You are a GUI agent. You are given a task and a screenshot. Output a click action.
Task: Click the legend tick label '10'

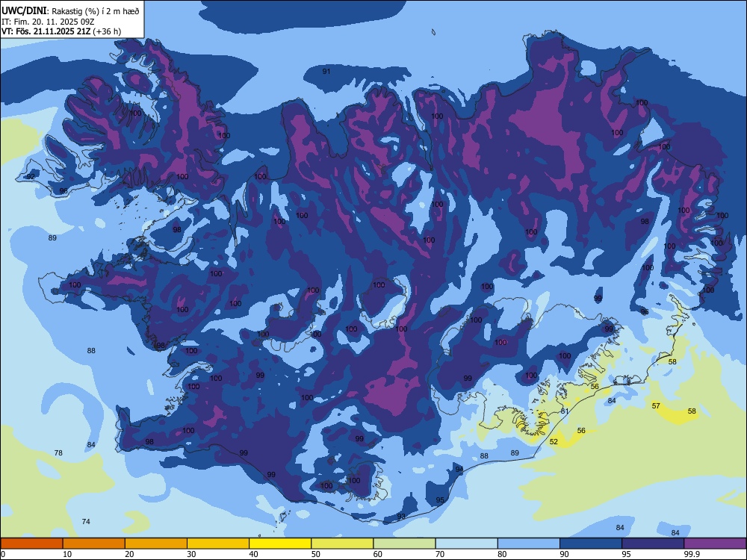[67, 554]
